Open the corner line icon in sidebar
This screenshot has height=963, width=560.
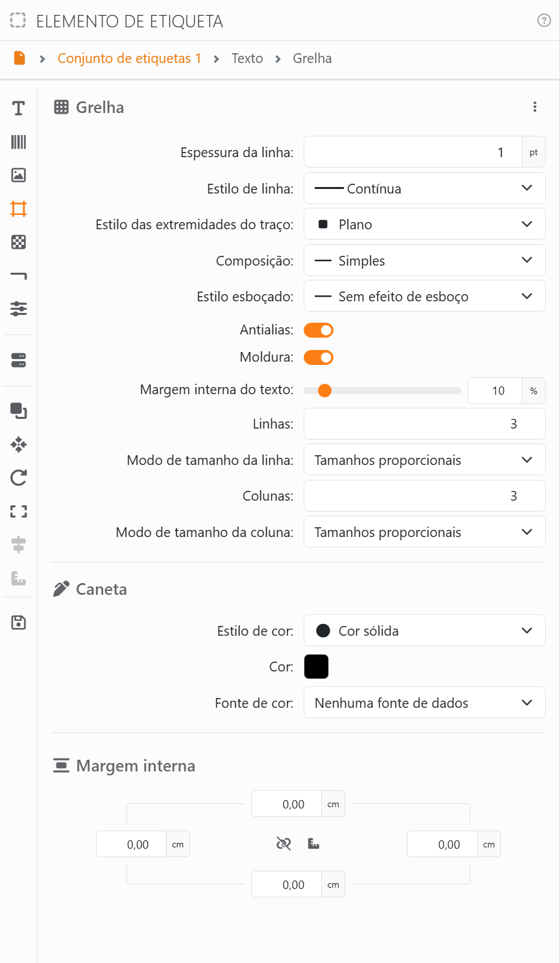pos(18,276)
